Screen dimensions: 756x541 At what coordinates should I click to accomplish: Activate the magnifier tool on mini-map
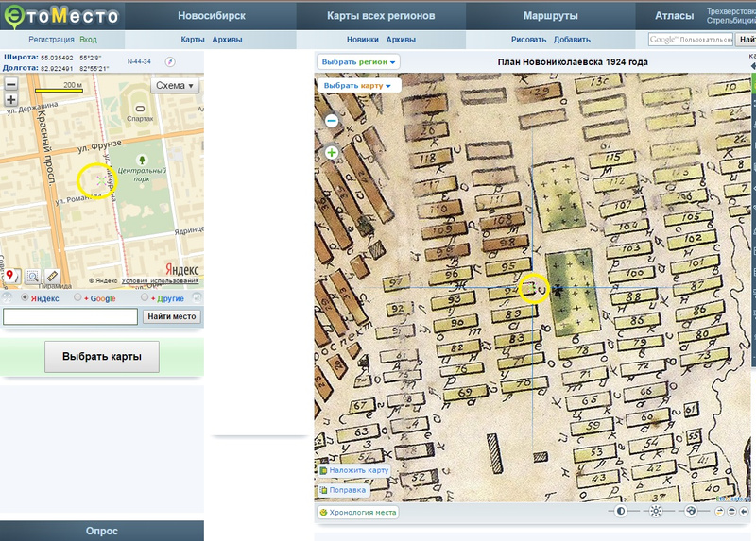[x=33, y=277]
